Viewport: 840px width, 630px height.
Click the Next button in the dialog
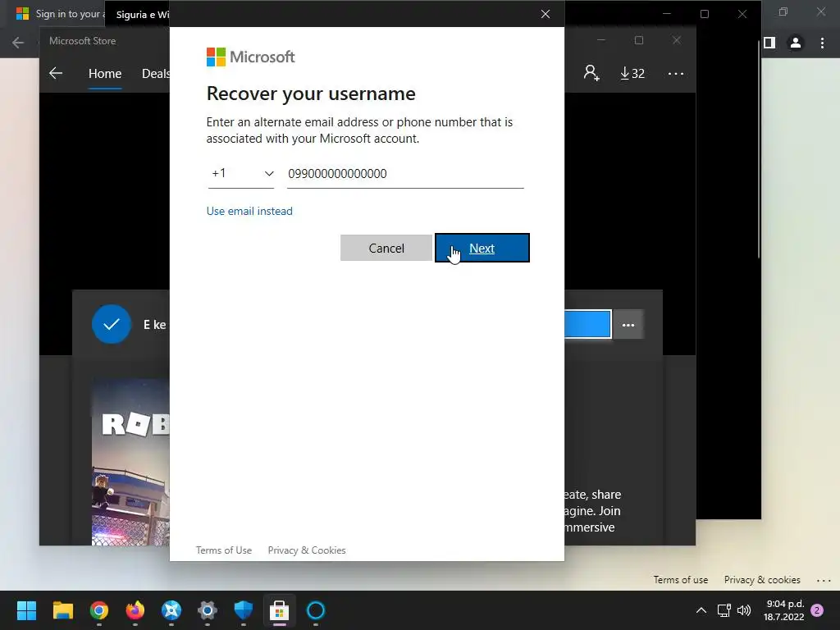pos(482,248)
